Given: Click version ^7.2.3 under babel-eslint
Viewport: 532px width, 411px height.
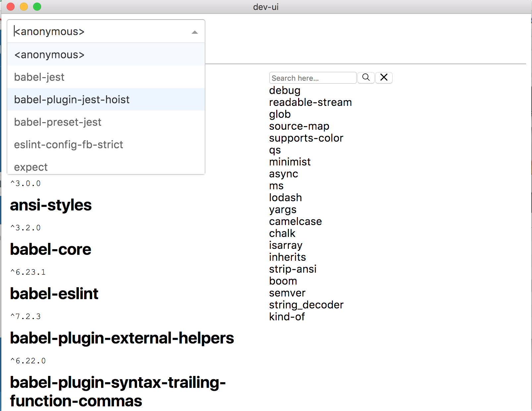Looking at the screenshot, I should coord(26,316).
